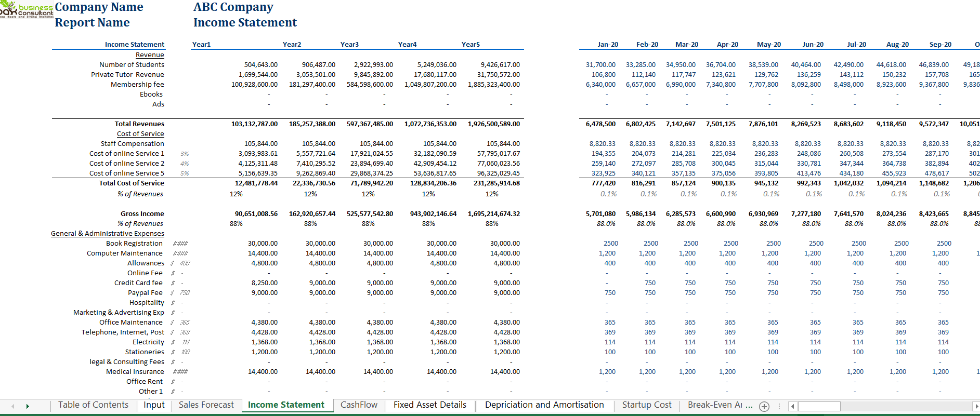Select the 'Telephone, Internet, Post' row label

coord(123,332)
